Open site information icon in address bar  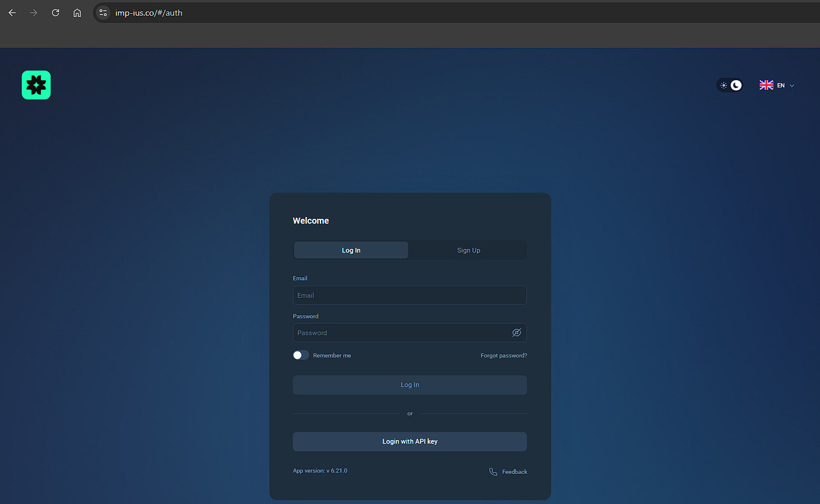point(103,13)
